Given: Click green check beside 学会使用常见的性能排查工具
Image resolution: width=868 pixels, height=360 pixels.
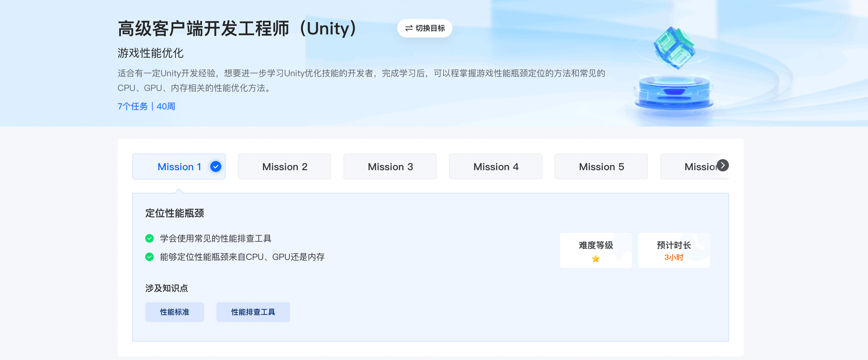Looking at the screenshot, I should point(149,239).
